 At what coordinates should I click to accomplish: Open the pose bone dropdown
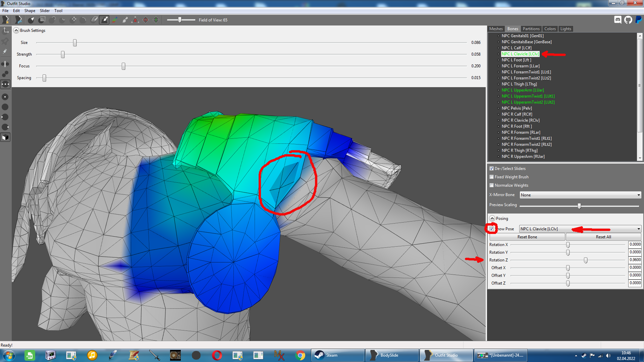[580, 229]
